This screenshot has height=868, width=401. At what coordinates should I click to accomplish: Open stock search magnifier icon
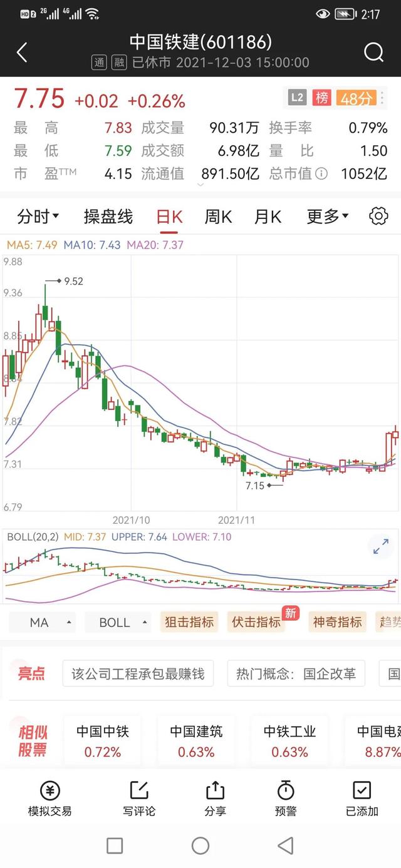click(373, 53)
